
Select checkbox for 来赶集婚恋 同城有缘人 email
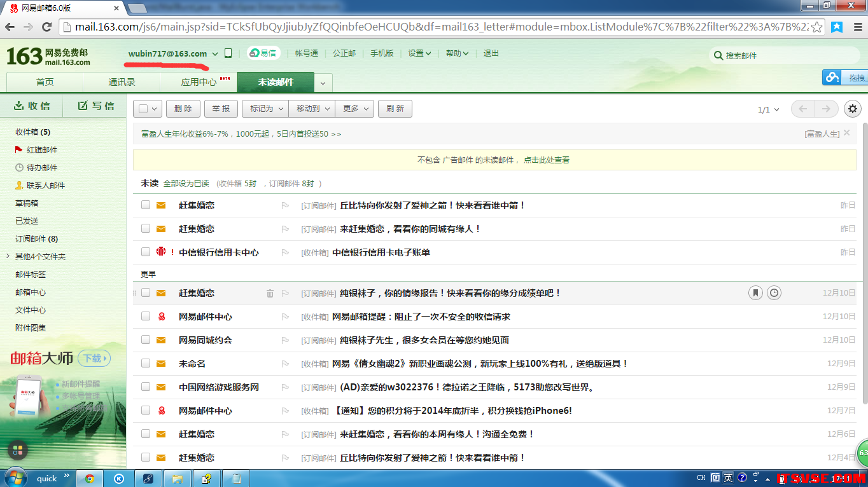pyautogui.click(x=146, y=228)
